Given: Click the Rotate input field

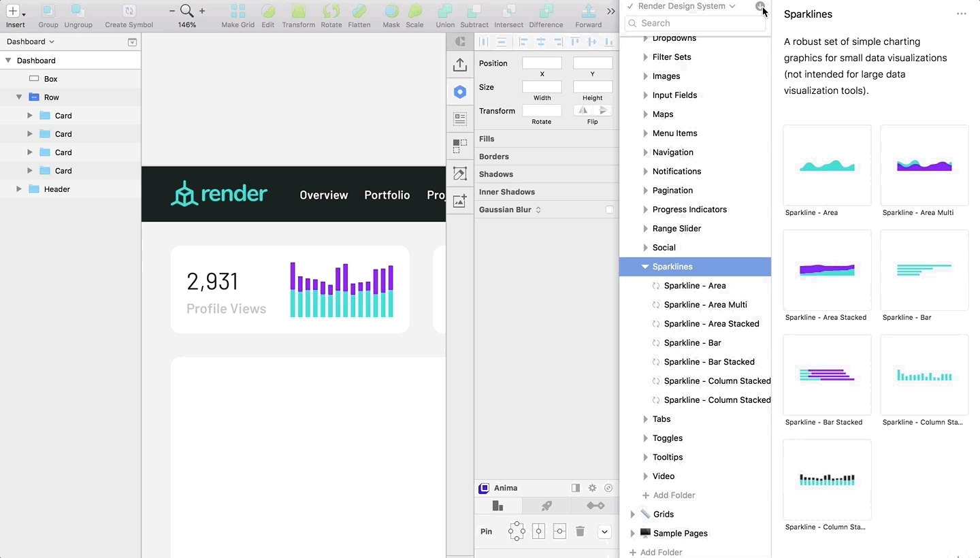Looking at the screenshot, I should coord(542,110).
